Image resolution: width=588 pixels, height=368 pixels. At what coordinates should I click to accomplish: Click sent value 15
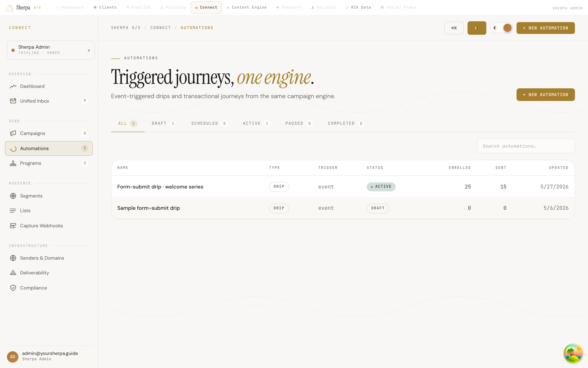click(503, 187)
